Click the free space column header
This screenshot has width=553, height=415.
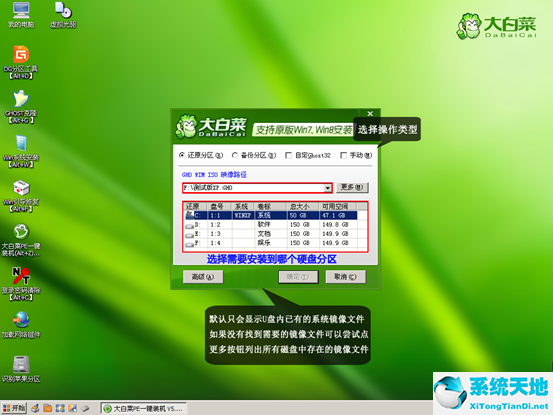pos(338,206)
